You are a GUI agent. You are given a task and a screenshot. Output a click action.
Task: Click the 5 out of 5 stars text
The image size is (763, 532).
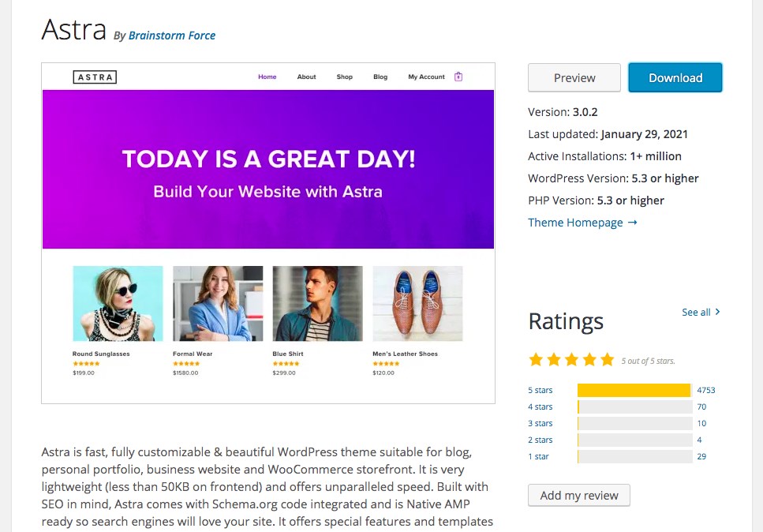648,362
